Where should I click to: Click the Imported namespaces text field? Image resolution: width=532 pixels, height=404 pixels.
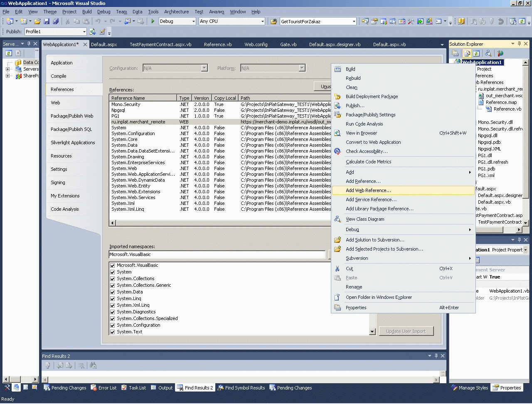(x=217, y=254)
